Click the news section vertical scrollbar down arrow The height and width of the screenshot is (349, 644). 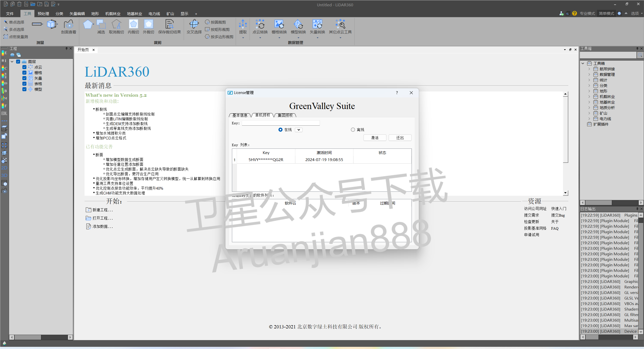(565, 193)
